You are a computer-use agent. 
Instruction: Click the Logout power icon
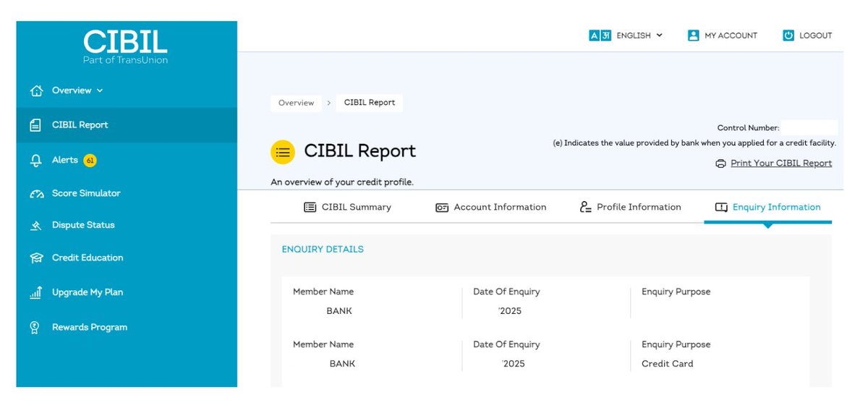(x=788, y=35)
